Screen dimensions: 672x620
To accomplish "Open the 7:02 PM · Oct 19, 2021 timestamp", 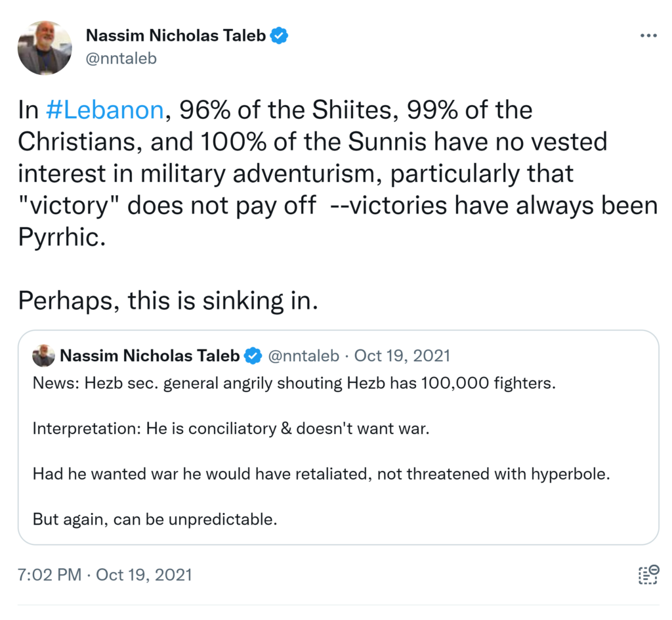I will coord(105,575).
